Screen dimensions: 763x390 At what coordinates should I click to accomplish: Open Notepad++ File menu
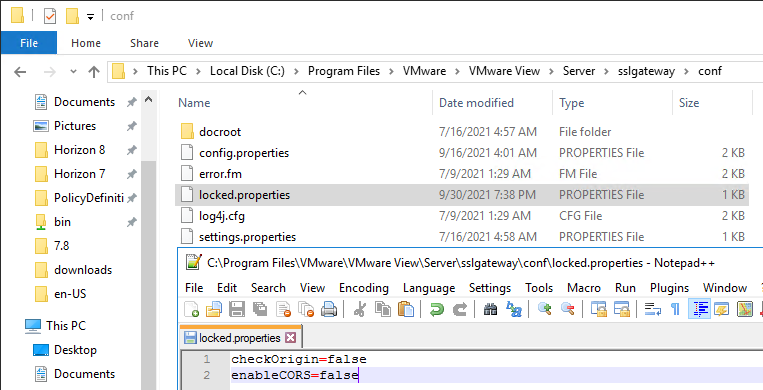pos(194,288)
